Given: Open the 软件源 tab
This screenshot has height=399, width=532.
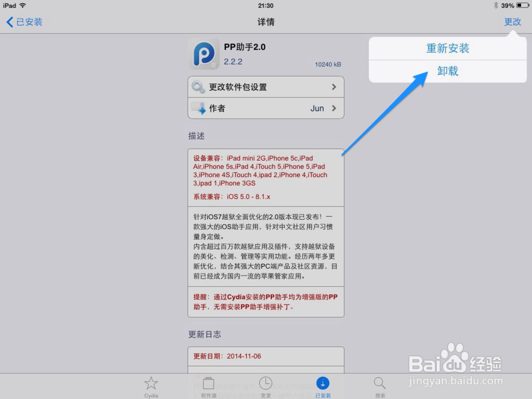Looking at the screenshot, I should point(209,387).
